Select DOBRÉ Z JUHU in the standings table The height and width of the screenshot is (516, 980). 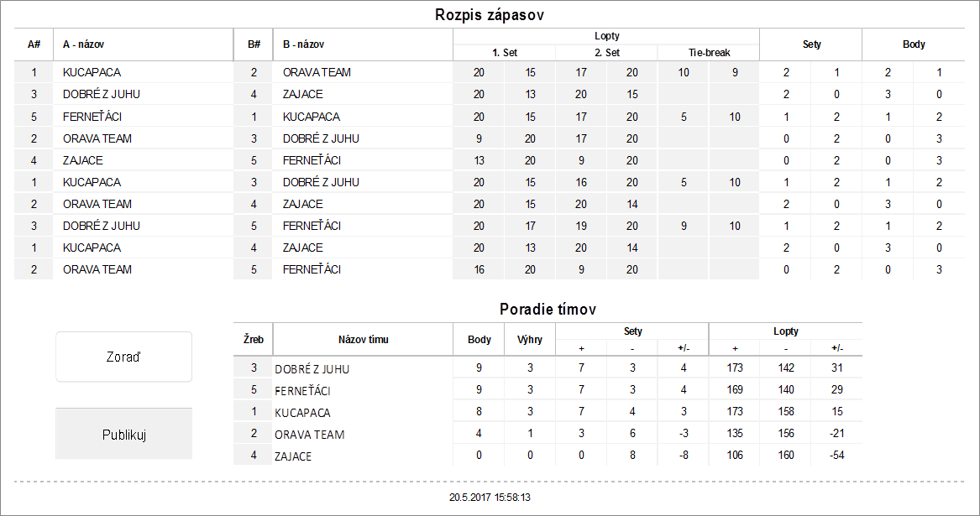coord(312,369)
